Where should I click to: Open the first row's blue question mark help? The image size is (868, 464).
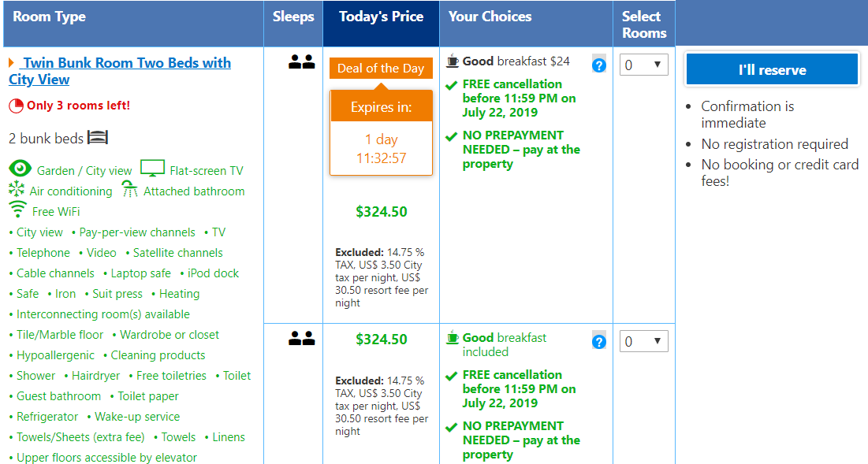pyautogui.click(x=599, y=65)
